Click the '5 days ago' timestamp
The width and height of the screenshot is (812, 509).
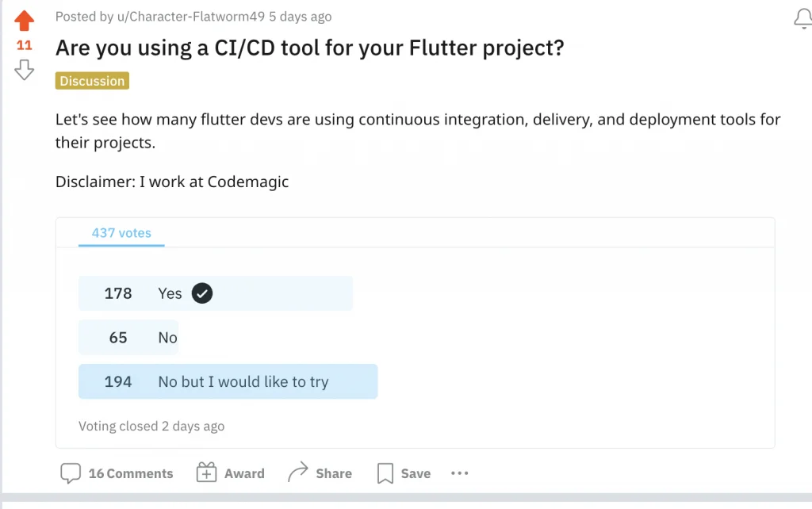tap(300, 17)
